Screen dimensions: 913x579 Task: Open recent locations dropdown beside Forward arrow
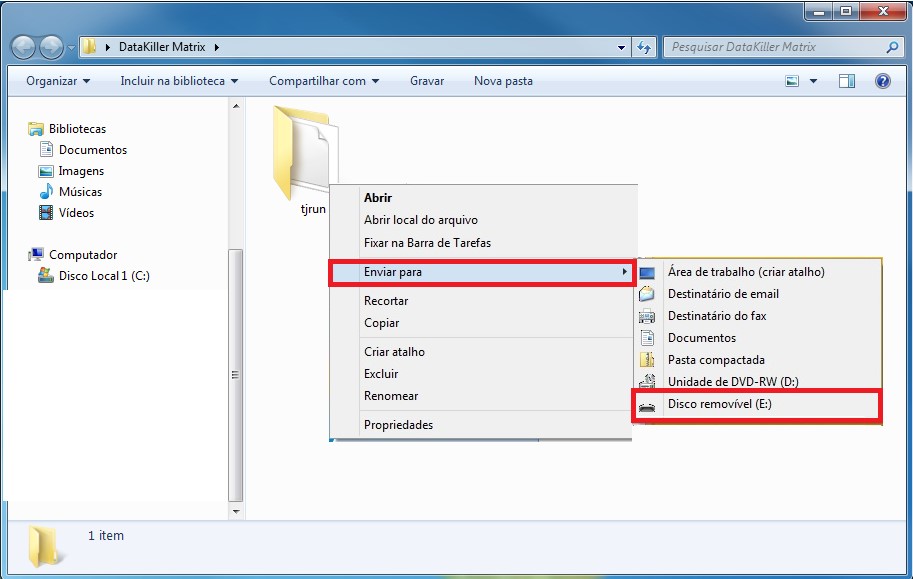[x=72, y=48]
